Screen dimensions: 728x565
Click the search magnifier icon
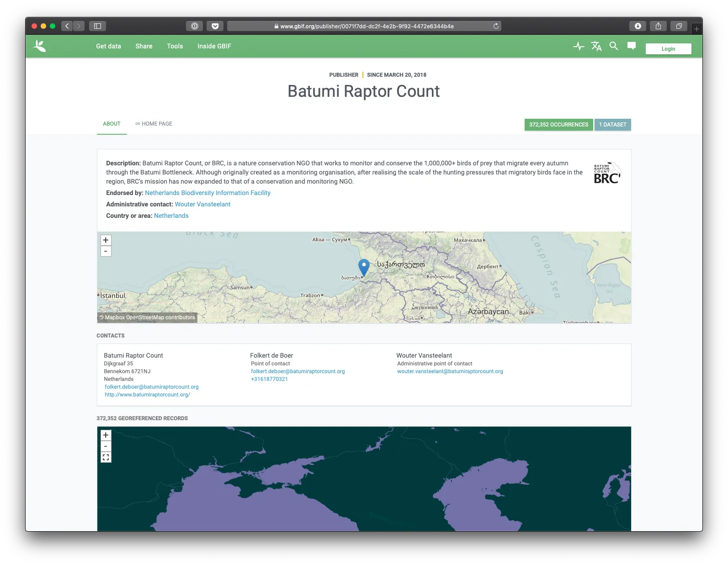point(614,46)
